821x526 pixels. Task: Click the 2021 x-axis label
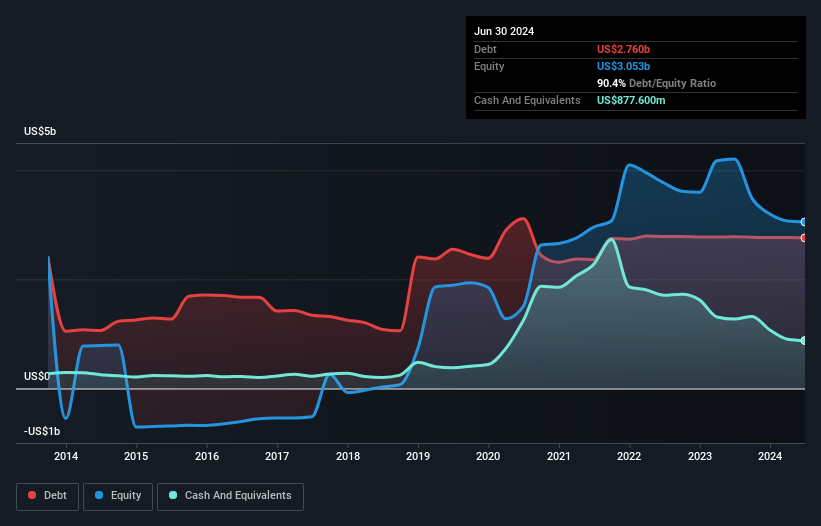click(559, 456)
